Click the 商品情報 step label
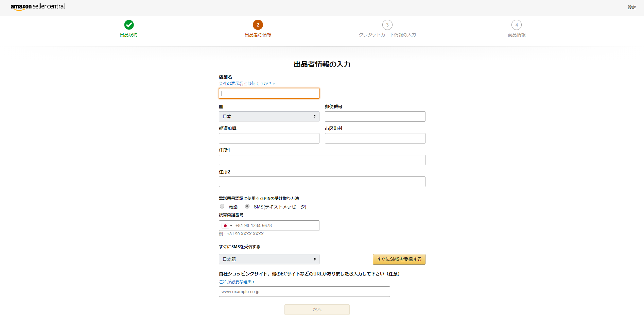644x321 pixels. [x=516, y=34]
